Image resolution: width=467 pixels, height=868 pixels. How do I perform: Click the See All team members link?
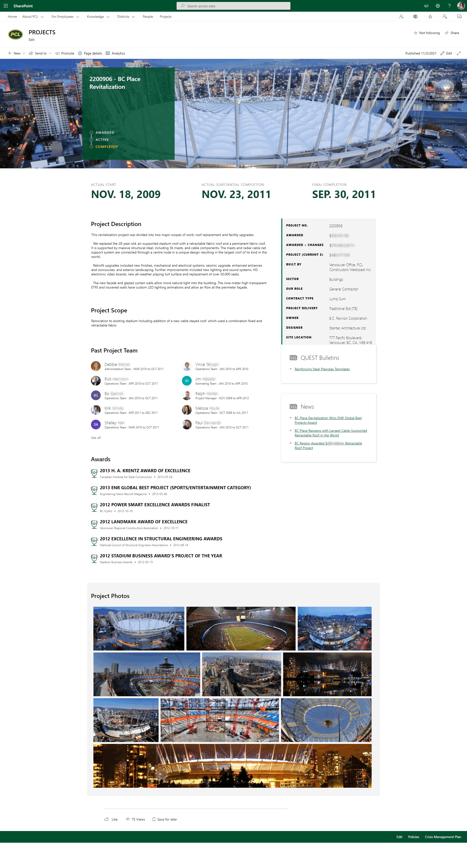coord(96,438)
